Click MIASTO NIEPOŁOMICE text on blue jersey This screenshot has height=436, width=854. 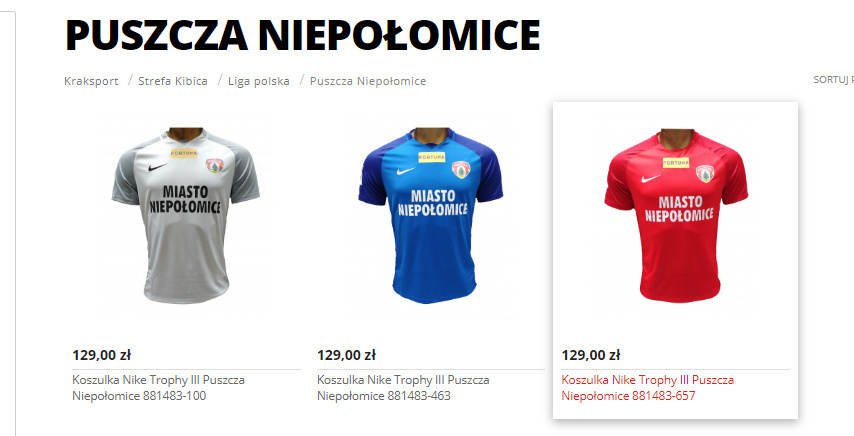[x=432, y=202]
